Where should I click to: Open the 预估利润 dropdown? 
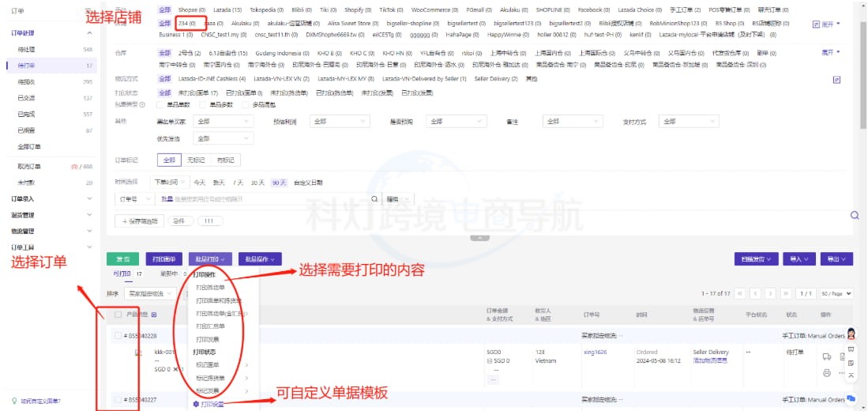[340, 121]
